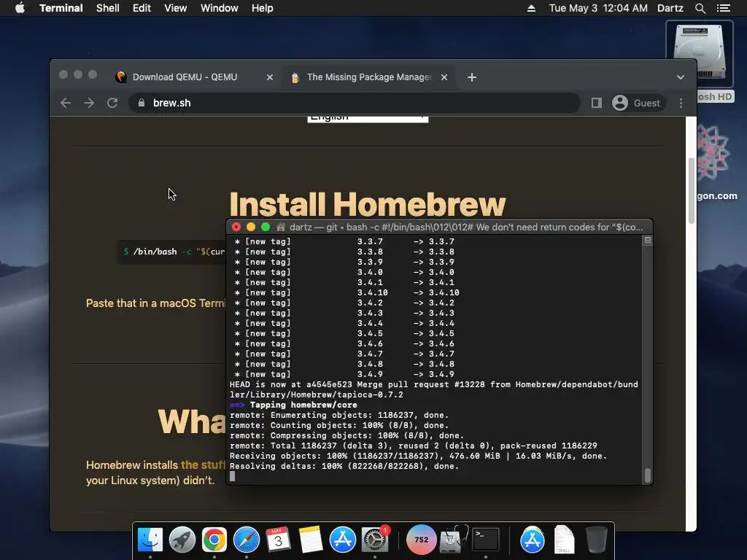
Task: Close the Download QEMU tab
Action: 270,77
